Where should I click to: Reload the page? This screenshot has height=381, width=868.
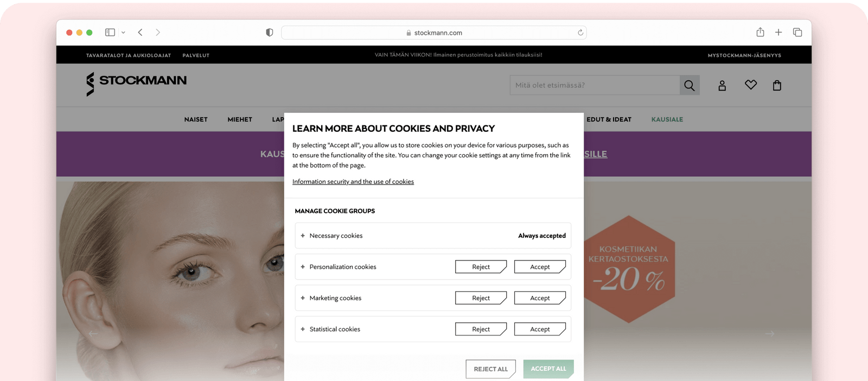580,33
